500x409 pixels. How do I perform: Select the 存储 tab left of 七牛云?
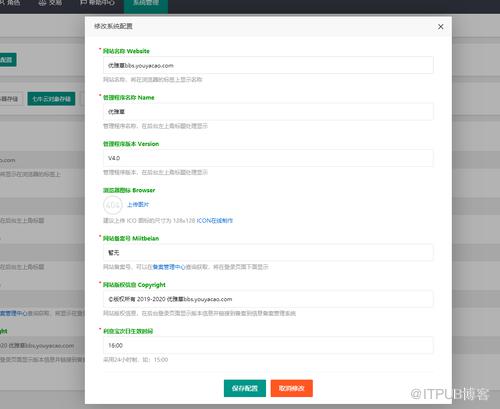[x=10, y=99]
